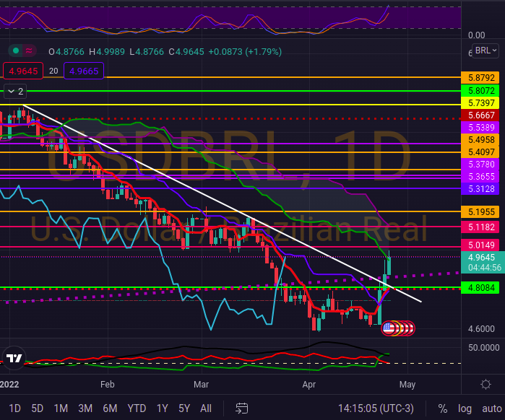
Task: Open the go to date calendar icon
Action: point(242,408)
